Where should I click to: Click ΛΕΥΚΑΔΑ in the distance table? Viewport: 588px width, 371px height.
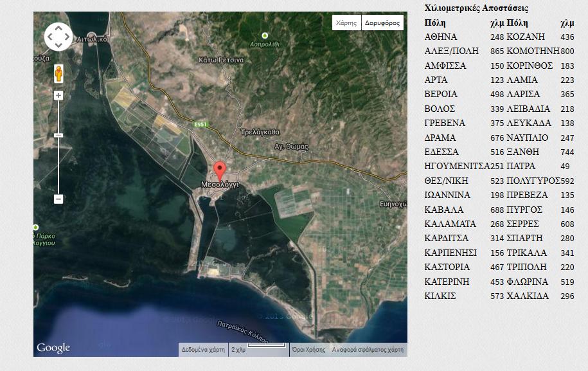point(529,123)
